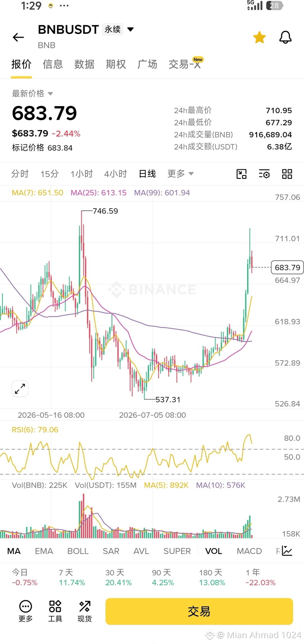Screen dimensions: 304x644
Task: Tap the fullscreen expand chart icon
Action: point(20,388)
